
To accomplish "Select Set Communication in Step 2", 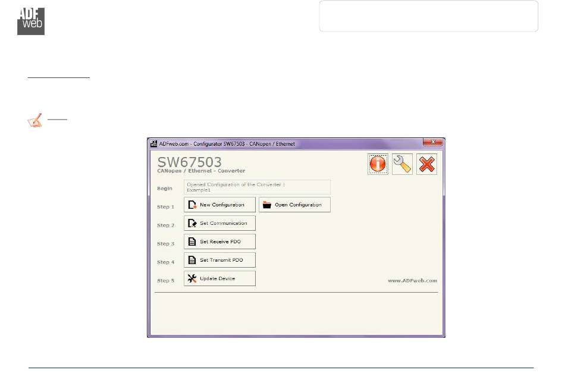I will click(x=219, y=223).
